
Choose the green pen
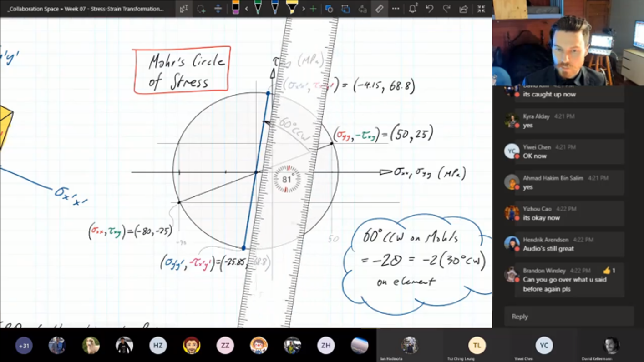258,8
